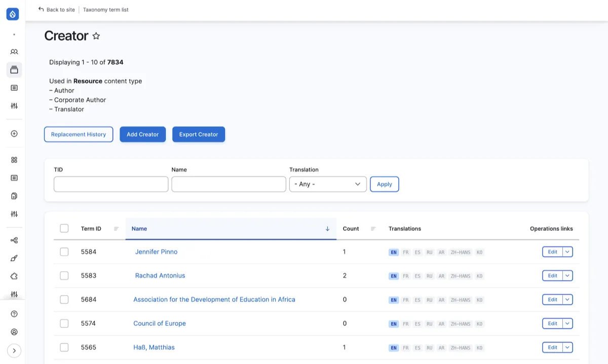Tick the select-all checkbox in table header
The height and width of the screenshot is (364, 608).
64,228
